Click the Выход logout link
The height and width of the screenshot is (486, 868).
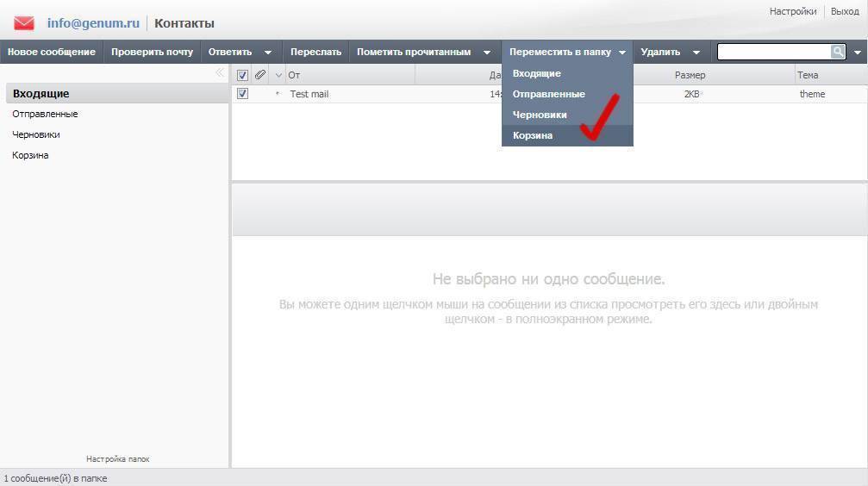coord(845,11)
